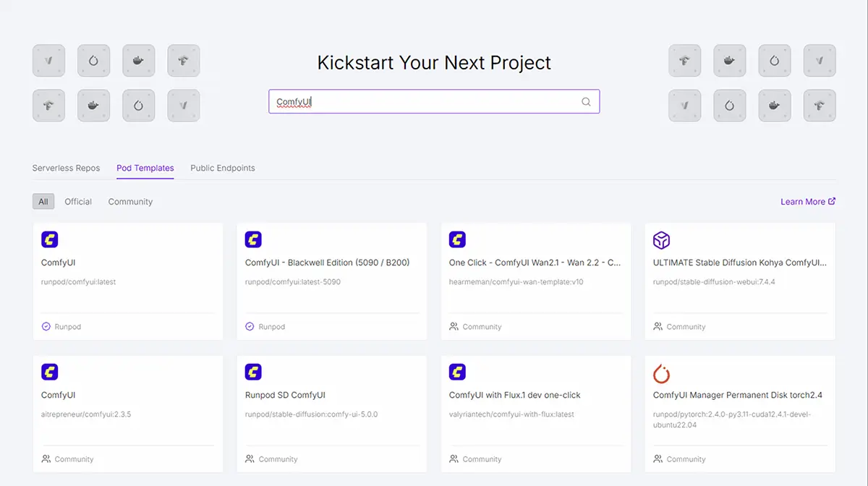Click the ComfyUI search input field
This screenshot has width=868, height=486.
click(427, 102)
